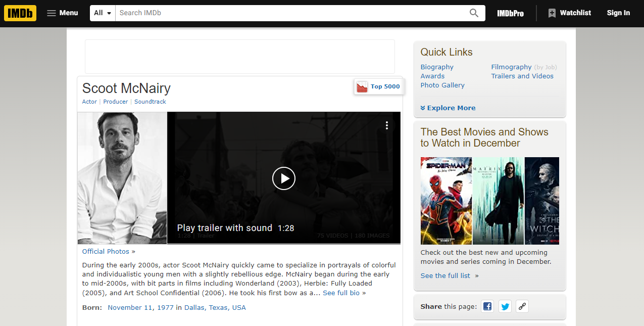The width and height of the screenshot is (644, 326).
Task: Click the Best Movies and Shows heading
Action: [x=484, y=137]
